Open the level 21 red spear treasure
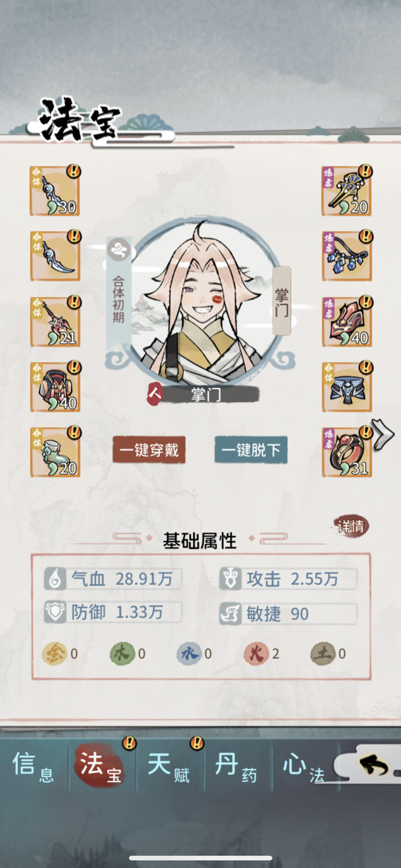The width and height of the screenshot is (401, 868). pos(55,322)
